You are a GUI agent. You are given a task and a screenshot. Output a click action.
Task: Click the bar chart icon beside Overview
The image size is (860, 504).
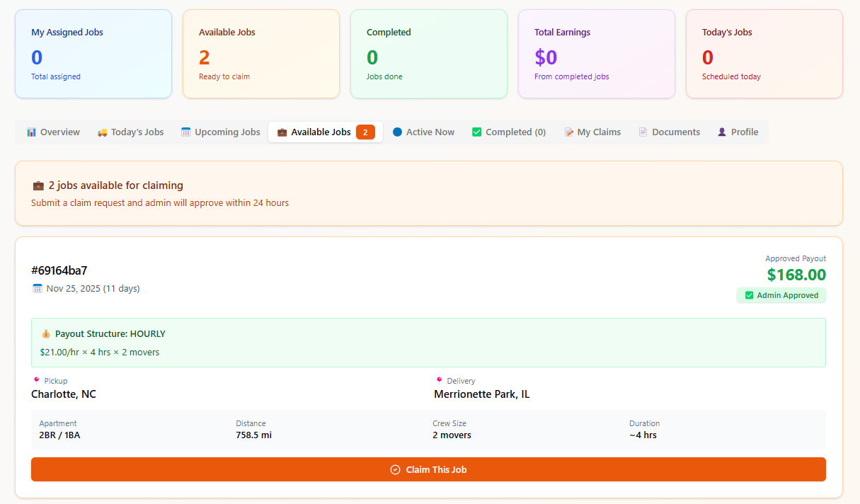pos(31,132)
